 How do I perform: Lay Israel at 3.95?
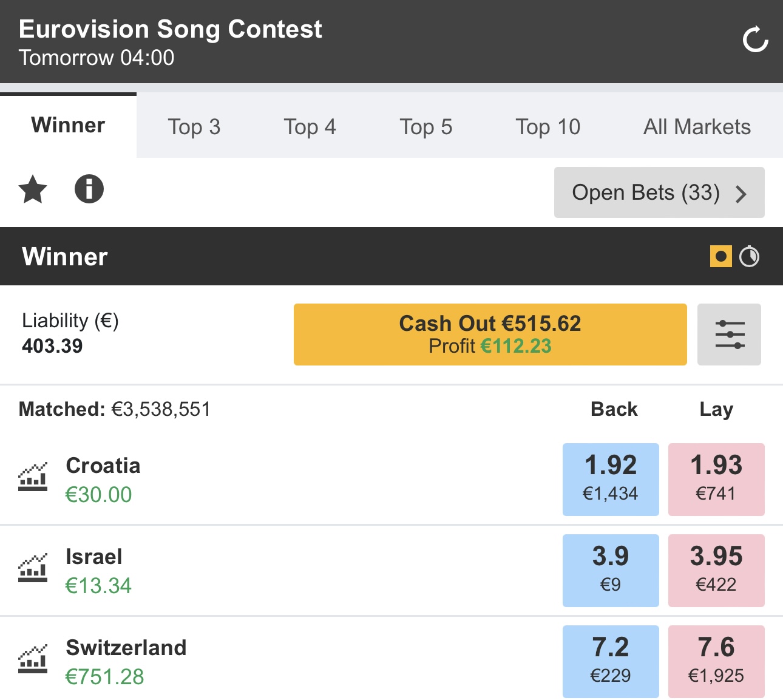(x=716, y=571)
